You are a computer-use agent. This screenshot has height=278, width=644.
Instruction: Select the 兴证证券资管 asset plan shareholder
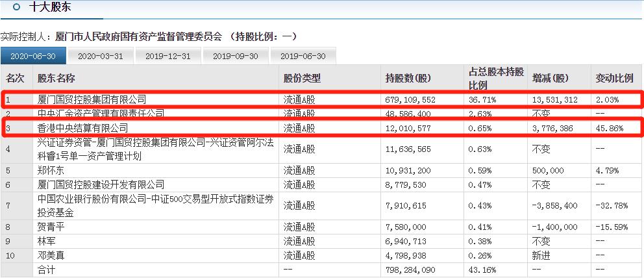pos(155,149)
